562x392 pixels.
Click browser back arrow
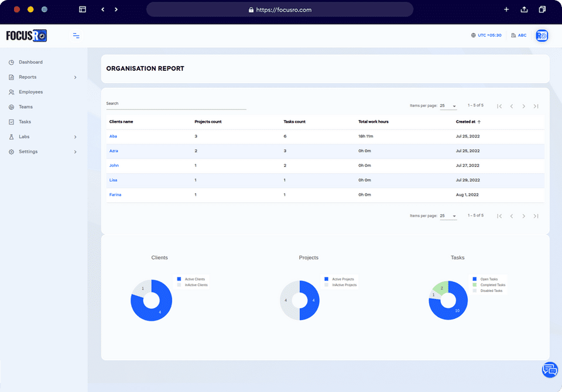pos(103,10)
